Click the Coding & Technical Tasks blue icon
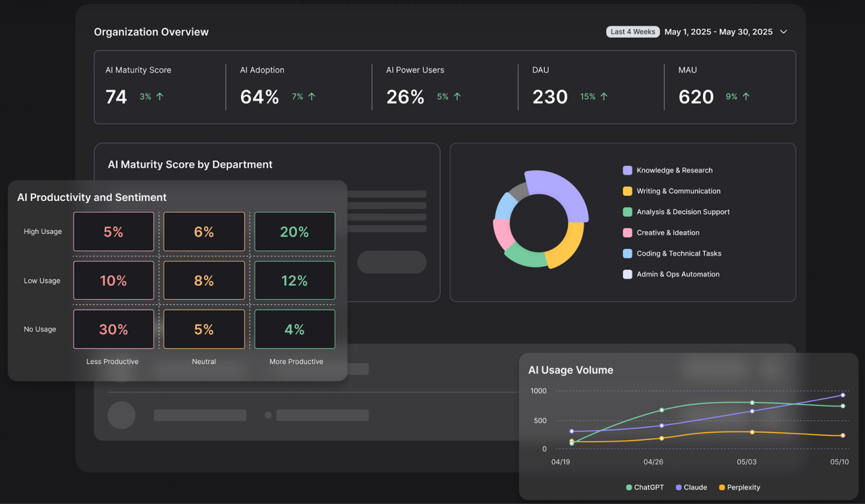 [x=627, y=254]
